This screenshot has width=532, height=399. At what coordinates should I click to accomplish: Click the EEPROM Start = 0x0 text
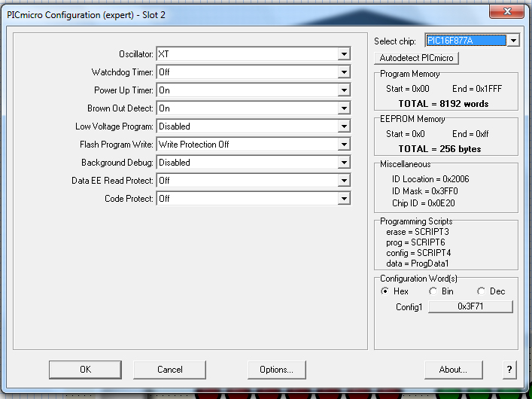coord(406,134)
